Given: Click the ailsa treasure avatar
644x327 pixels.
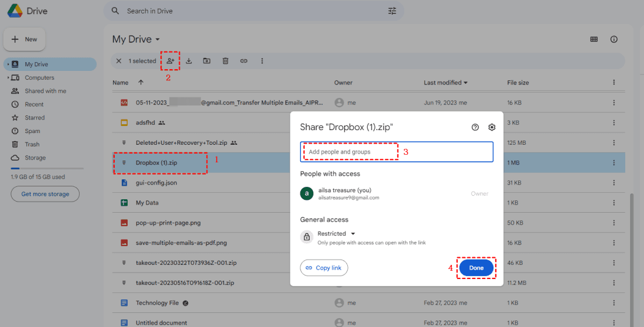Looking at the screenshot, I should 307,193.
